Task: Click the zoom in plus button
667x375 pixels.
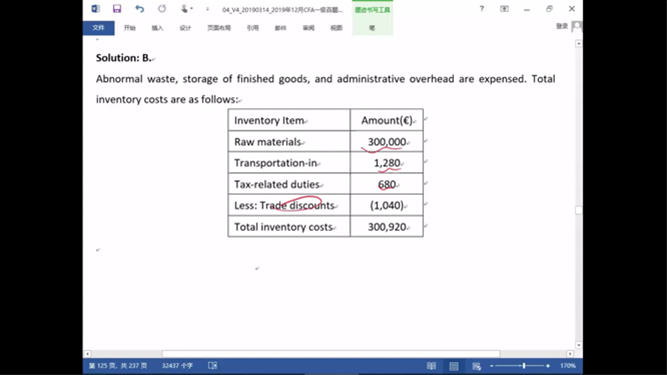Action: (548, 366)
